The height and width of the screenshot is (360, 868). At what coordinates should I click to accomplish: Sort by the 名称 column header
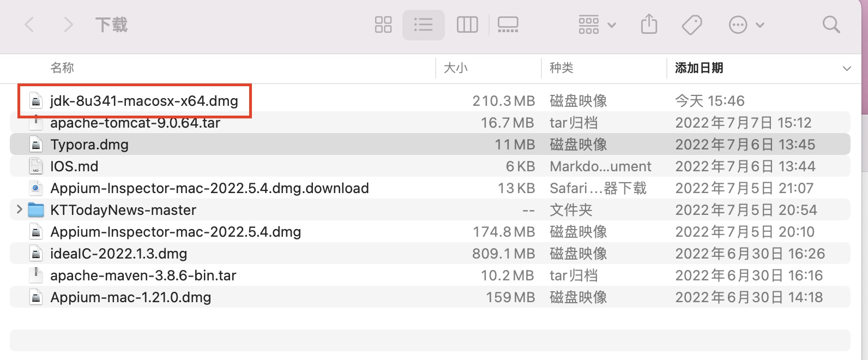(x=62, y=68)
